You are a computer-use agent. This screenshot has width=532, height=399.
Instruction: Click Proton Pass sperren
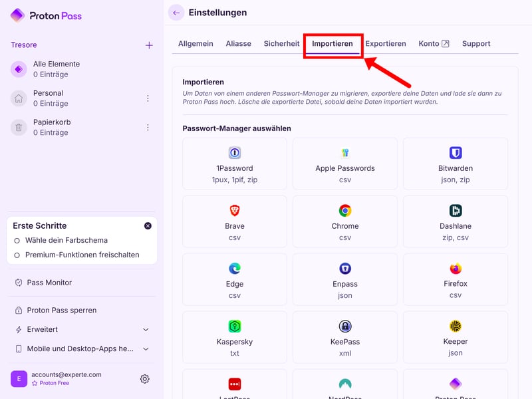pyautogui.click(x=61, y=311)
